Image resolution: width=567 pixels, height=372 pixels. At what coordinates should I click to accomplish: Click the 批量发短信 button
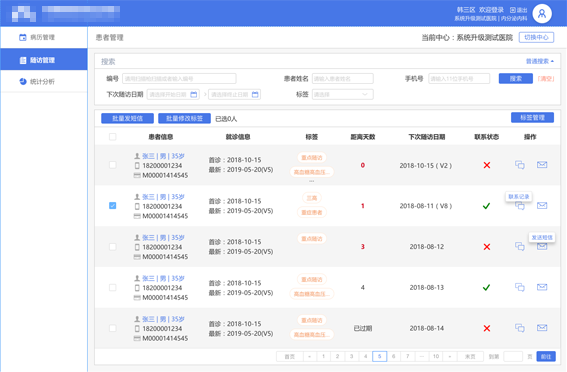pos(127,118)
